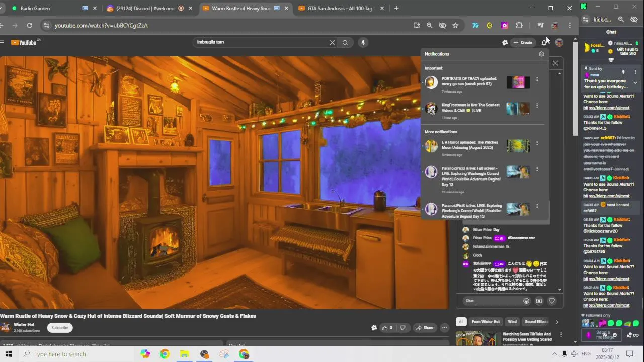Reload the current browser page

click(x=30, y=25)
